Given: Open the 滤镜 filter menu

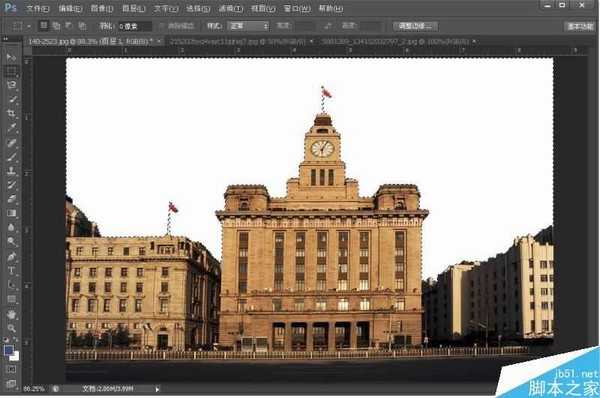Looking at the screenshot, I should pos(231,8).
